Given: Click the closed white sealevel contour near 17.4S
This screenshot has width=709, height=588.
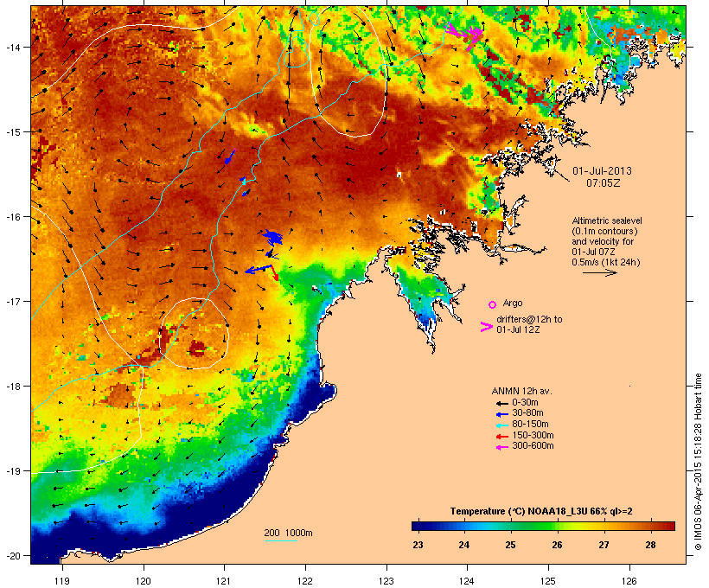Looking at the screenshot, I should 195,334.
